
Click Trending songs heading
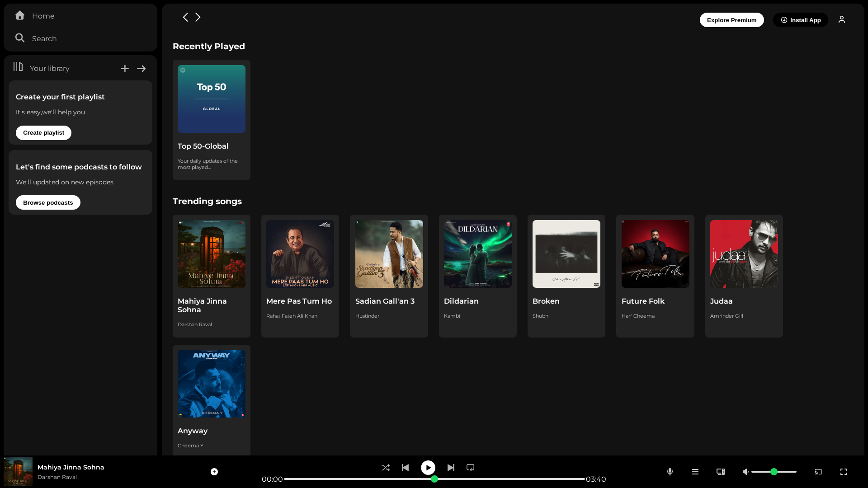click(x=207, y=202)
